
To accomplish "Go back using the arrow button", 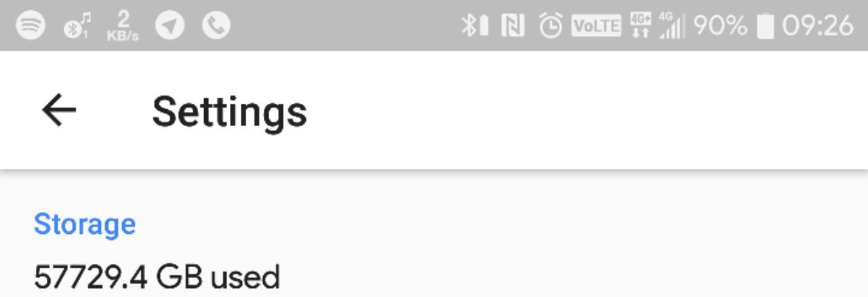I will pos(59,111).
